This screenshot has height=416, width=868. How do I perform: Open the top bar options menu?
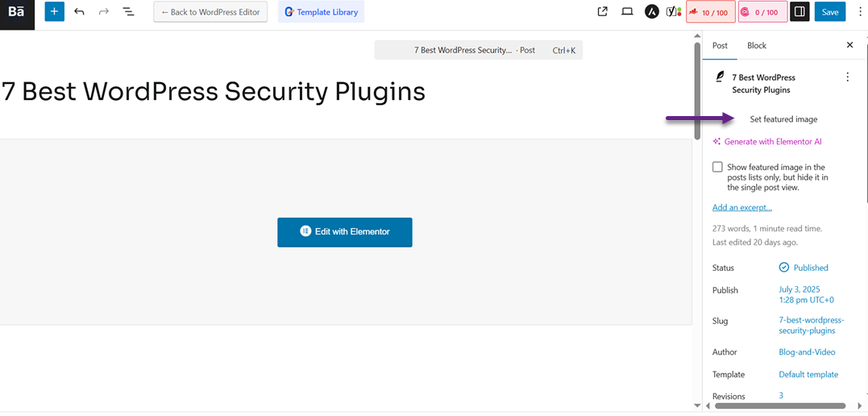(860, 11)
